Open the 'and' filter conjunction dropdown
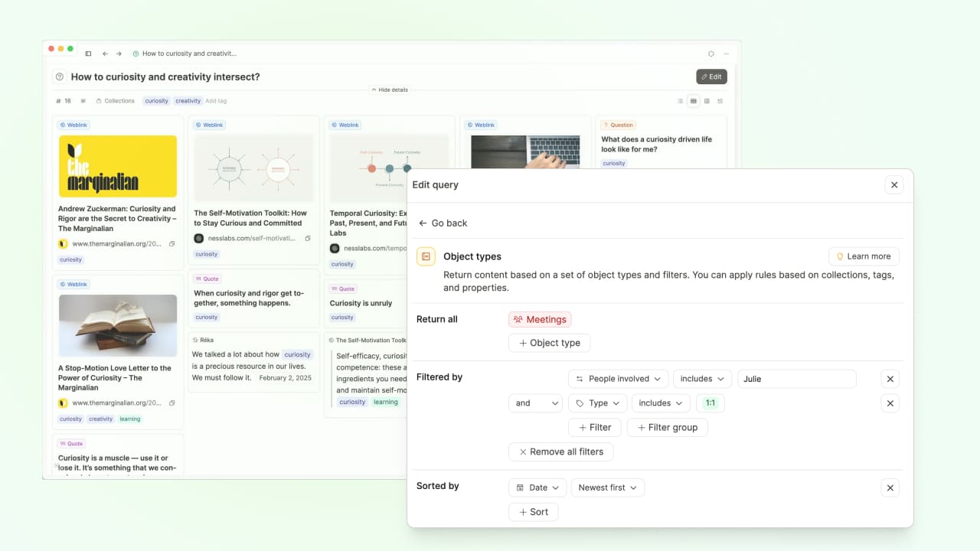Image resolution: width=980 pixels, height=551 pixels. click(535, 403)
